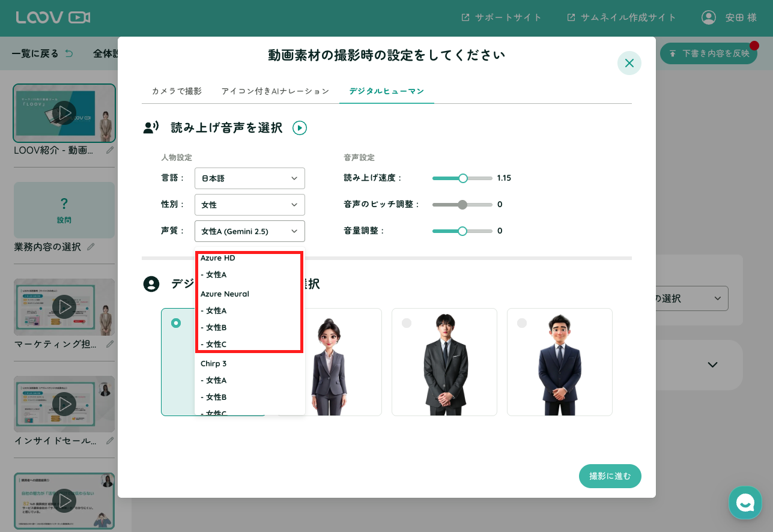Viewport: 773px width, 532px height.
Task: Select the realistic male avatar in dark suit
Action: (x=444, y=362)
